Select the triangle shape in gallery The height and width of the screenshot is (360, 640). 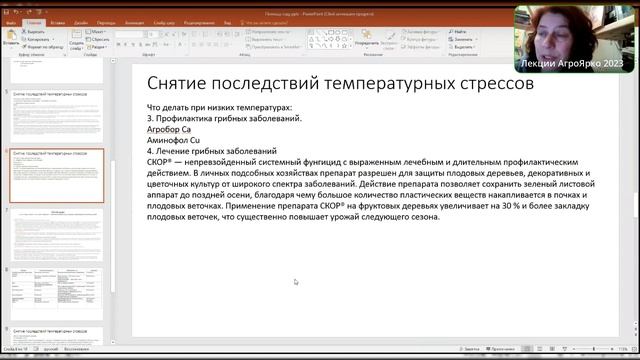(x=311, y=39)
